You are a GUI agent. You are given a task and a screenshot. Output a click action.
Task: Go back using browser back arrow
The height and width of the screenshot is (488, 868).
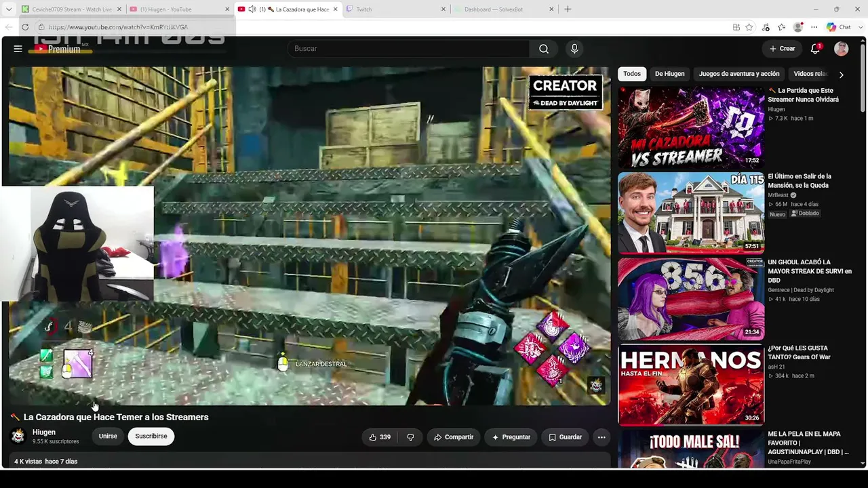click(8, 27)
